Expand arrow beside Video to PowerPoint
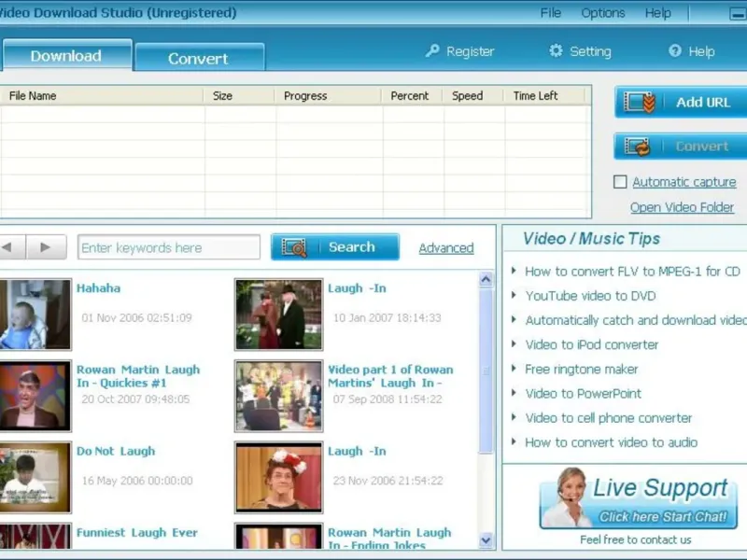The image size is (747, 560). [x=513, y=393]
